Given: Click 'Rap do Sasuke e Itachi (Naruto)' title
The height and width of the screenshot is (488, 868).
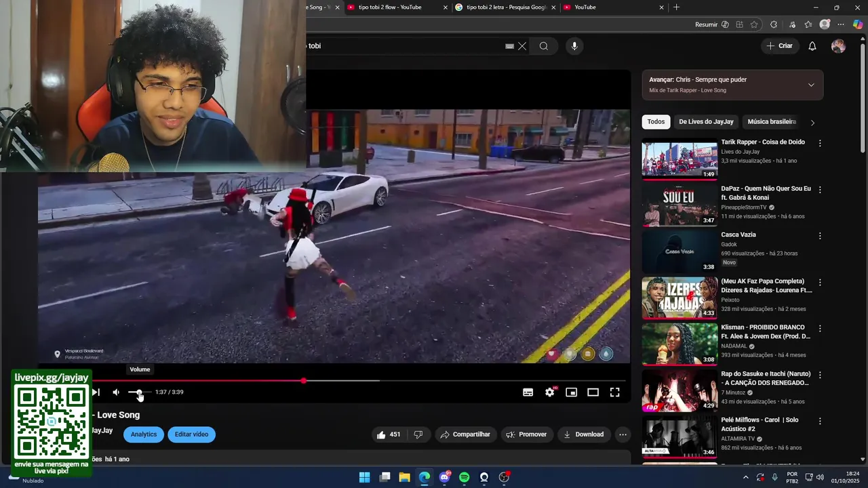Looking at the screenshot, I should pyautogui.click(x=766, y=378).
